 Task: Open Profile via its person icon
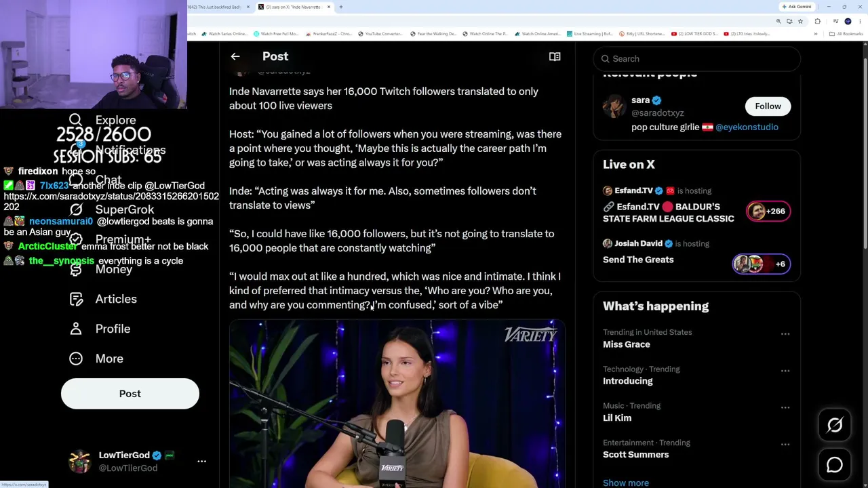pyautogui.click(x=76, y=329)
